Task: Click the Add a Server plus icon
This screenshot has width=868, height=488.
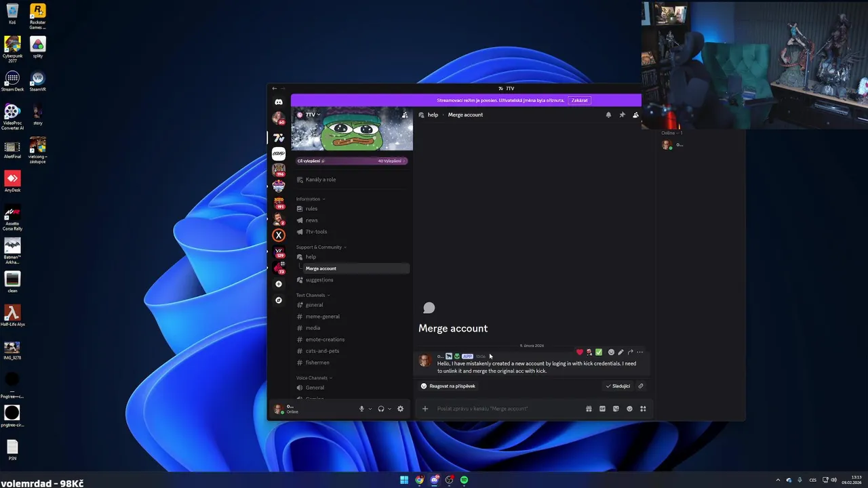Action: [279, 284]
